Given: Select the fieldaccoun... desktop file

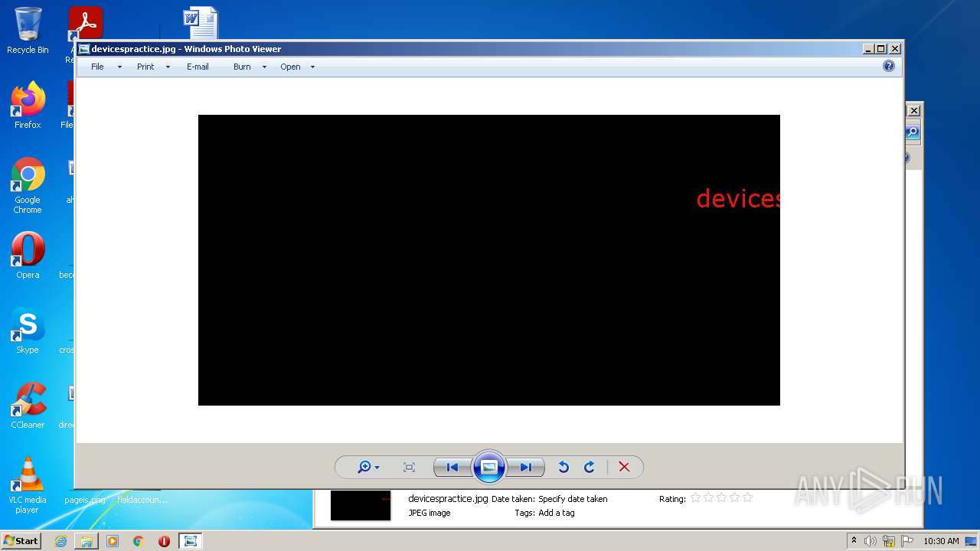Looking at the screenshot, I should (142, 500).
